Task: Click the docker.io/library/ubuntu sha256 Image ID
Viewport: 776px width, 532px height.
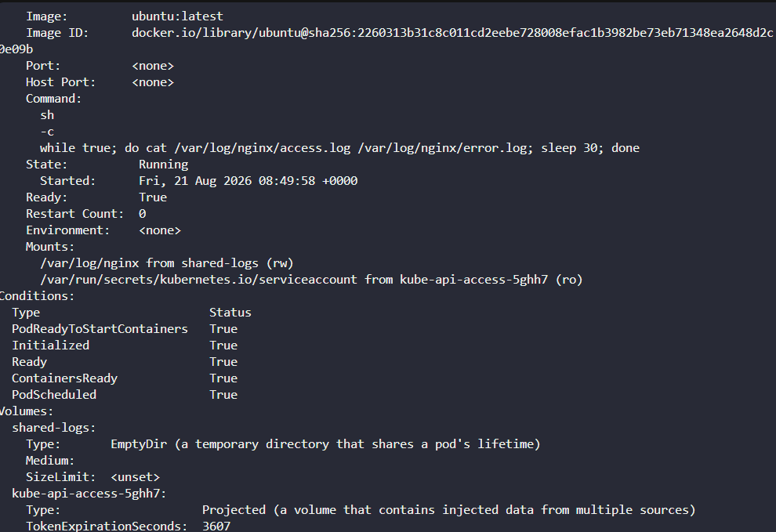Action: pyautogui.click(x=452, y=33)
